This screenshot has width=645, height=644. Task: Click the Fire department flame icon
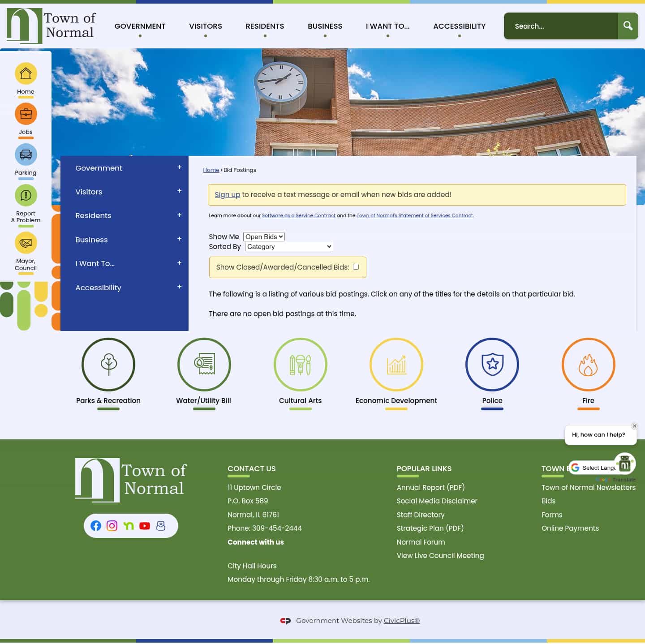click(x=588, y=365)
